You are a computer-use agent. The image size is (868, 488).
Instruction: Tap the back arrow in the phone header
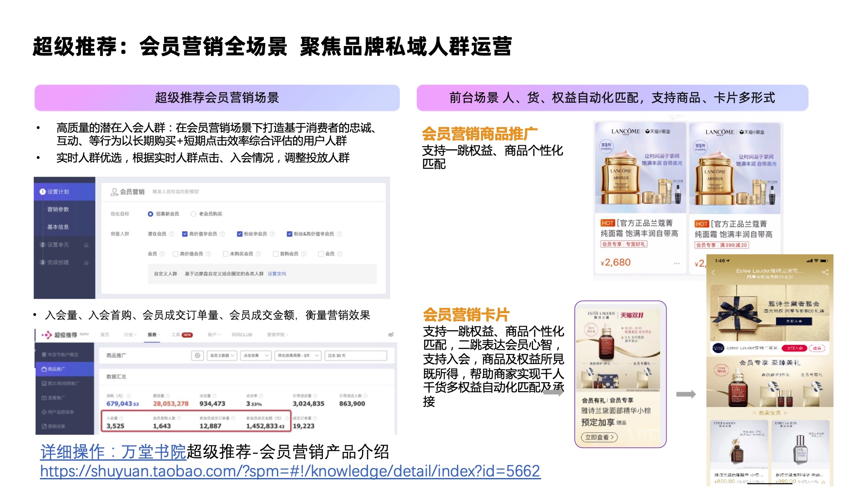(x=713, y=272)
